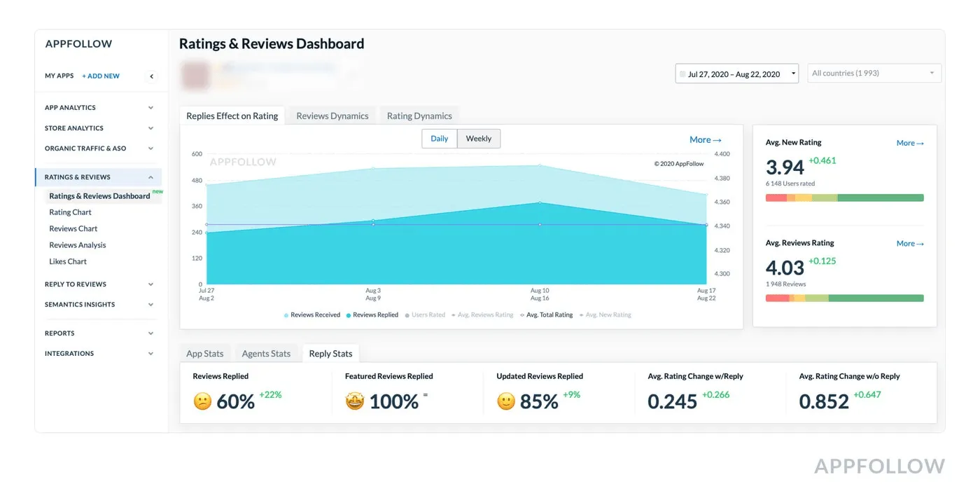This screenshot has width=980, height=491.
Task: Expand Store Analytics menu section
Action: [x=98, y=128]
